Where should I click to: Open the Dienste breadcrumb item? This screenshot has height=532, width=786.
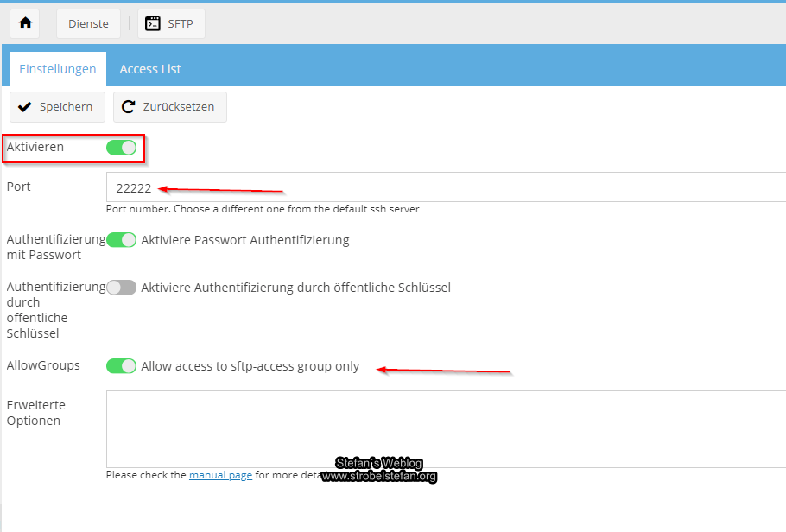[x=88, y=23]
